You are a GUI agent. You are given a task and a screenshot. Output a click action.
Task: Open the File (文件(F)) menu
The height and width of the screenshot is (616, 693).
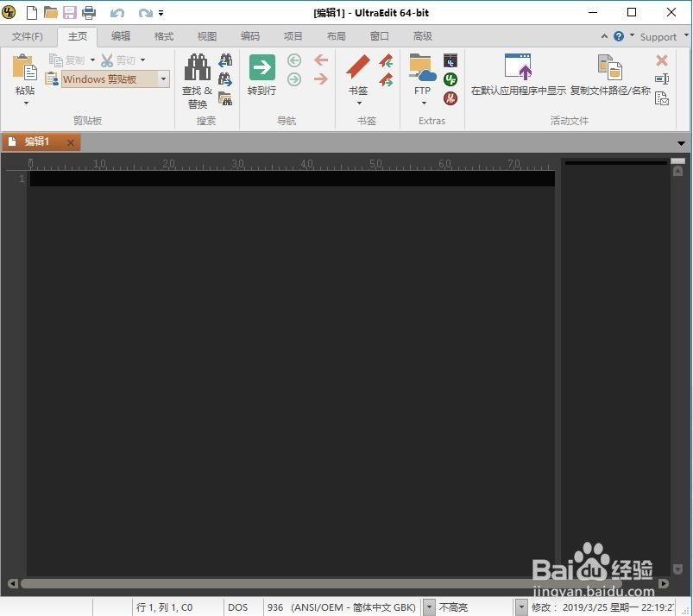tap(28, 36)
